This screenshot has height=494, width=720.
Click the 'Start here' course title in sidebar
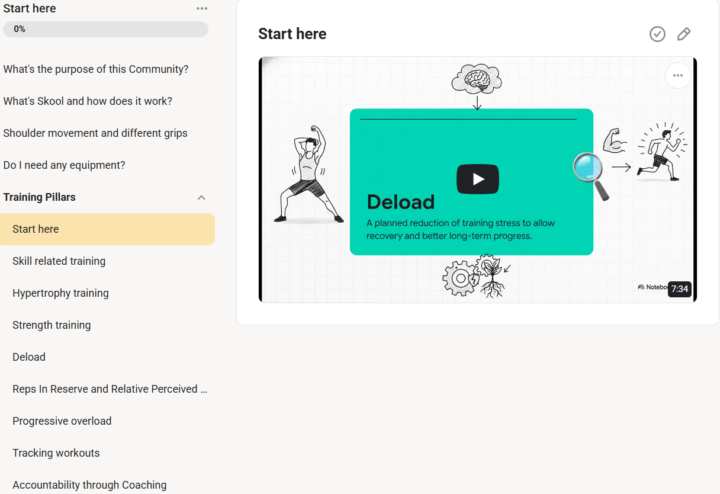29,8
